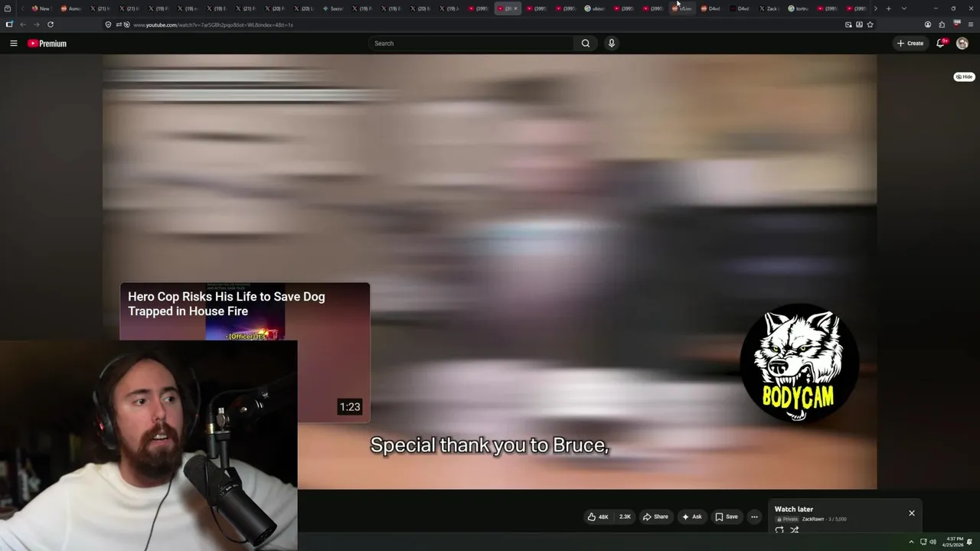The width and height of the screenshot is (980, 551).
Task: Open the clock showing 4:37 PM
Action: (954, 542)
